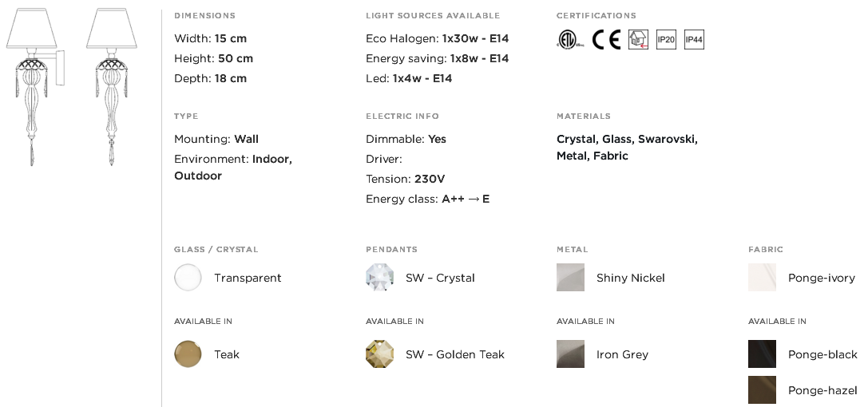The image size is (868, 407).
Task: Choose the SW – Golden Teak pendant icon
Action: point(380,354)
